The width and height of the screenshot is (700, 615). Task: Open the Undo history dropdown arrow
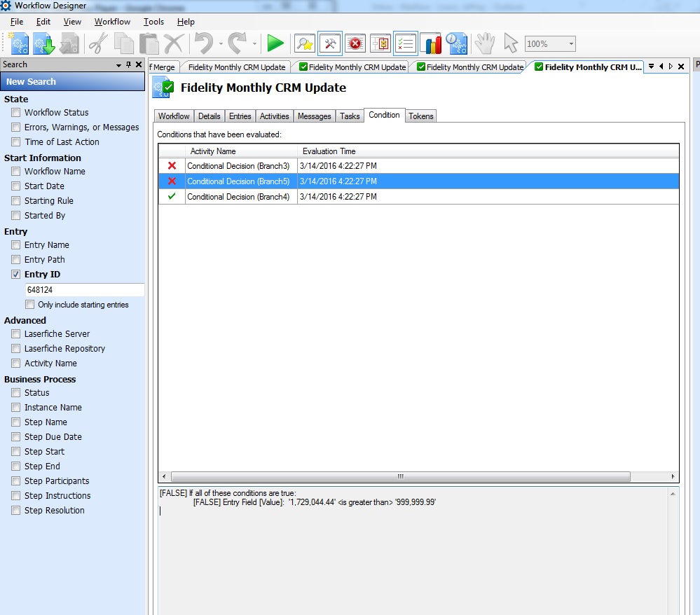pos(221,43)
